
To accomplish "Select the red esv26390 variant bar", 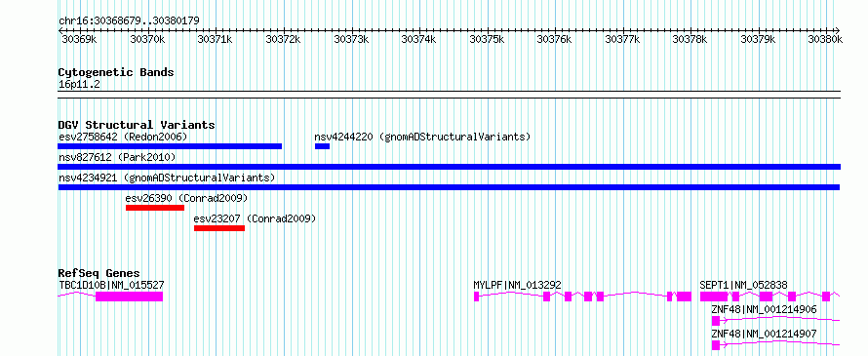I will coord(155,208).
